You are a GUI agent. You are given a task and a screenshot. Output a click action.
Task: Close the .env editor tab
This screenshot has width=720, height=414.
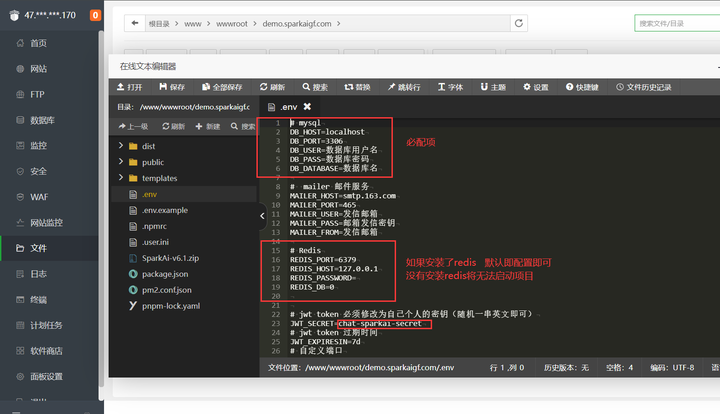click(x=307, y=107)
